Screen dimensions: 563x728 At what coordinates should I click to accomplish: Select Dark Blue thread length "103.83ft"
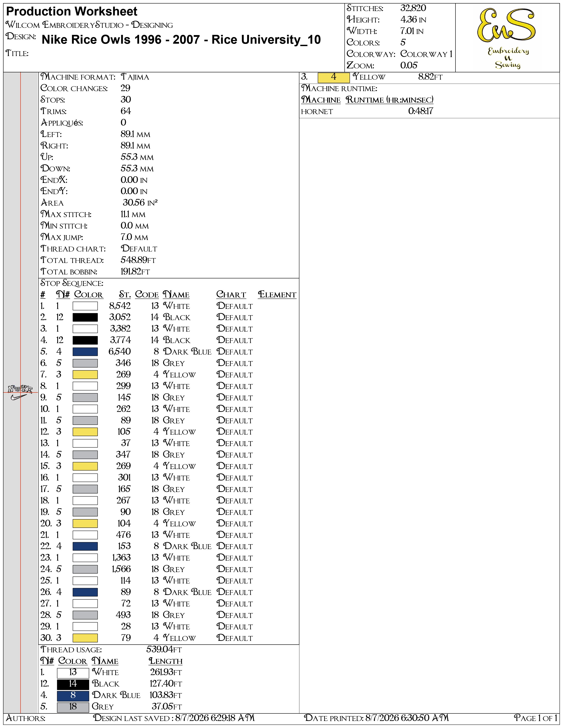[166, 695]
